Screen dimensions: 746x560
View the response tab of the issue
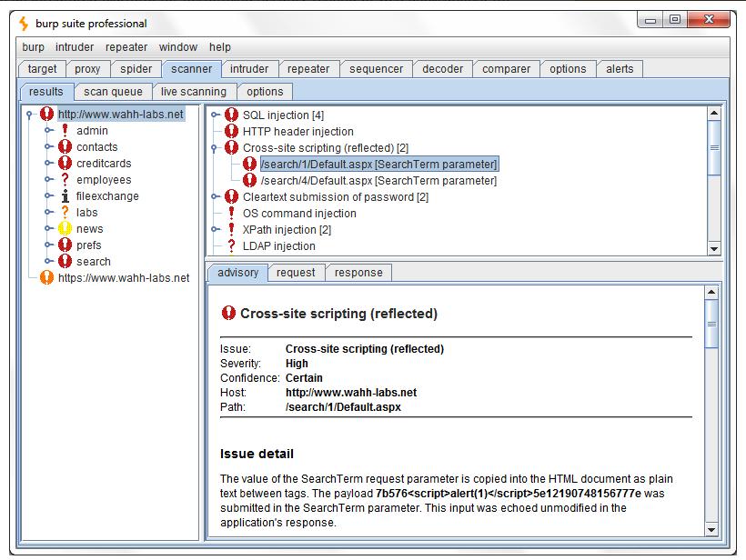click(358, 273)
